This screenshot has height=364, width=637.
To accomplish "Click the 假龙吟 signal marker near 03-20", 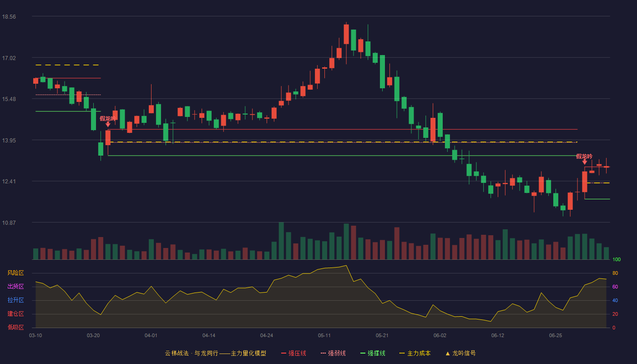I will (x=108, y=121).
